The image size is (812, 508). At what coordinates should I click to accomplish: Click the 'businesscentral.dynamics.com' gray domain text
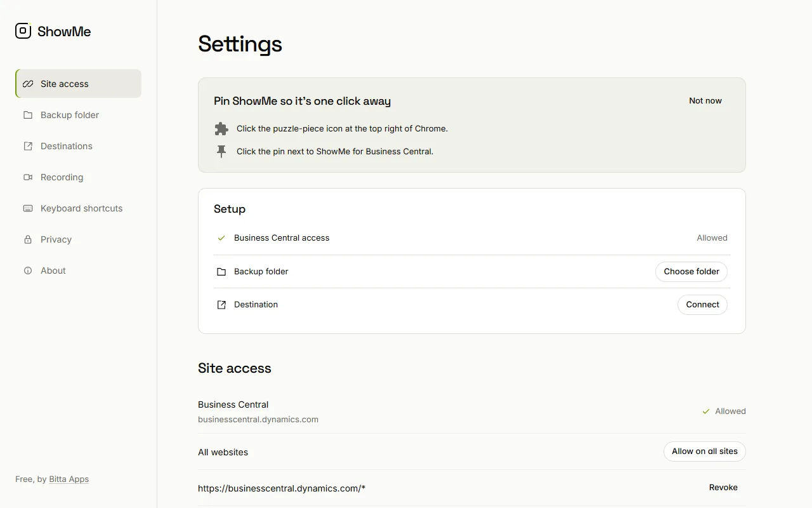pos(258,419)
